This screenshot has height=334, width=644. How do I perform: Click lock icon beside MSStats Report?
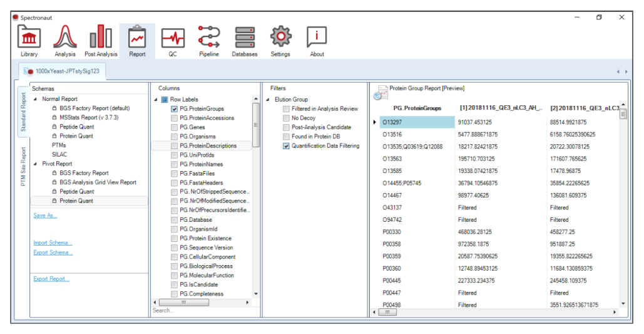click(54, 118)
